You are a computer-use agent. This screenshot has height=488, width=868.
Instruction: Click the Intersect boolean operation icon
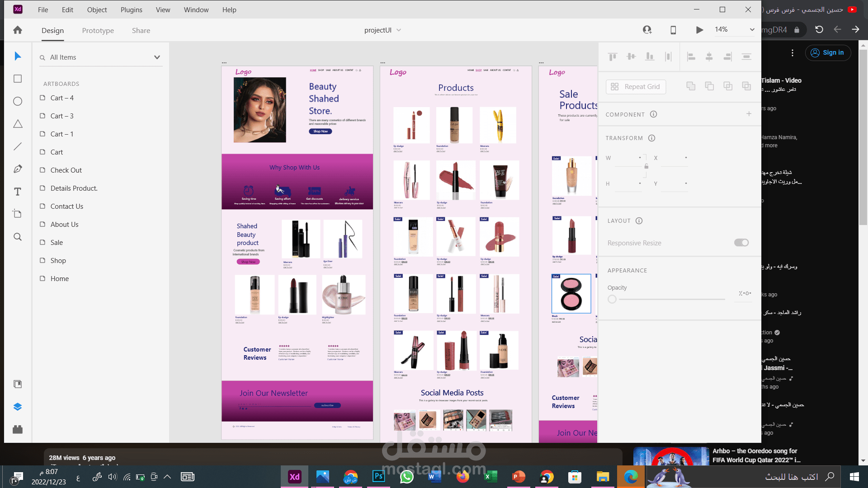point(728,86)
